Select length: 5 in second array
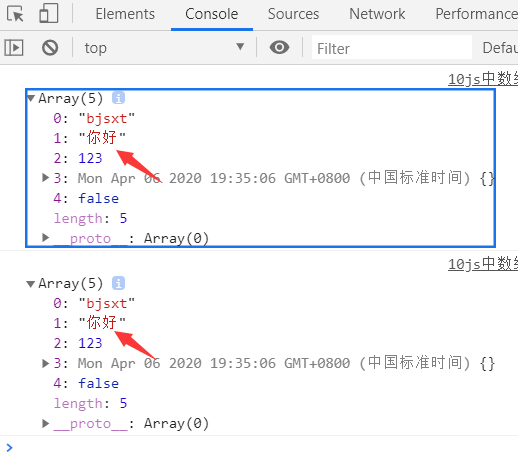The width and height of the screenshot is (518, 453). [90, 403]
